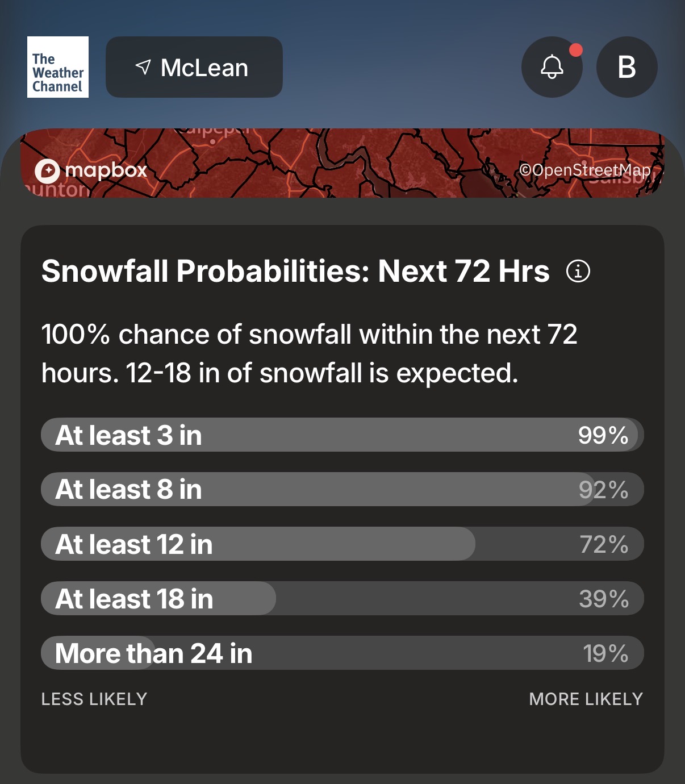
Task: Open The Weather Channel logo home
Action: [x=58, y=67]
